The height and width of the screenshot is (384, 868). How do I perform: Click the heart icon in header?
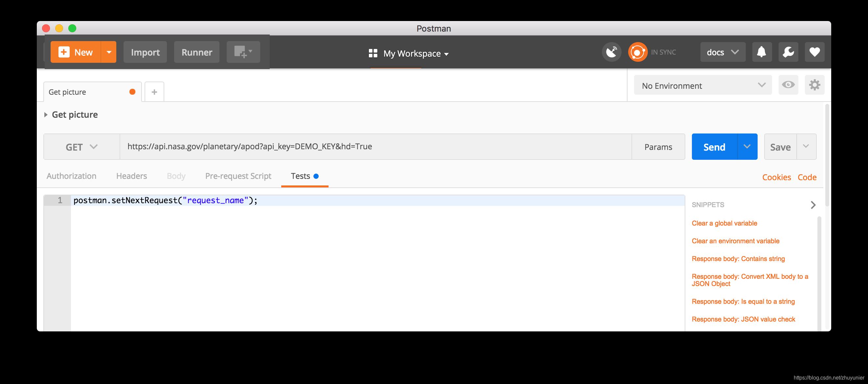pos(814,52)
